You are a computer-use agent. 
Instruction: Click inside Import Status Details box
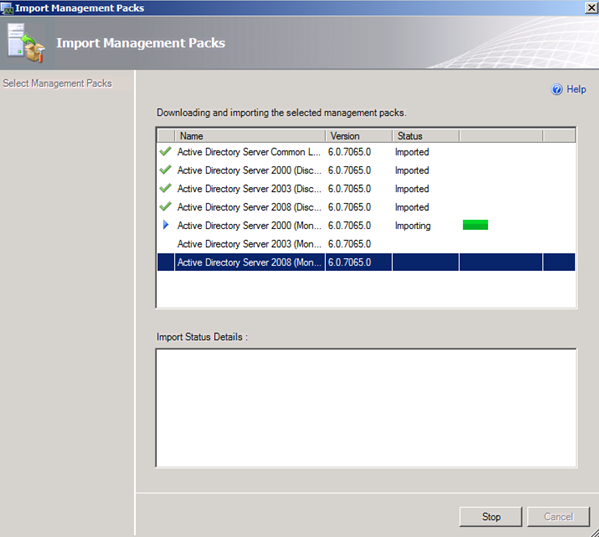pyautogui.click(x=366, y=408)
